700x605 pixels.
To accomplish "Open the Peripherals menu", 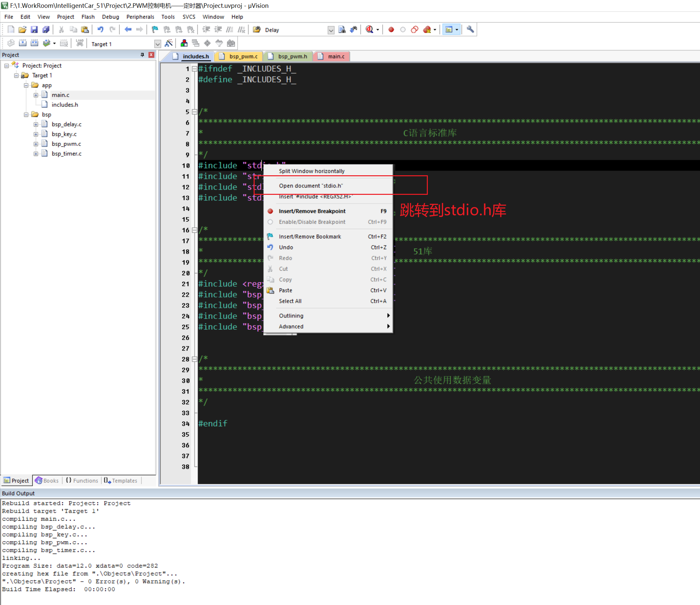I will [140, 17].
